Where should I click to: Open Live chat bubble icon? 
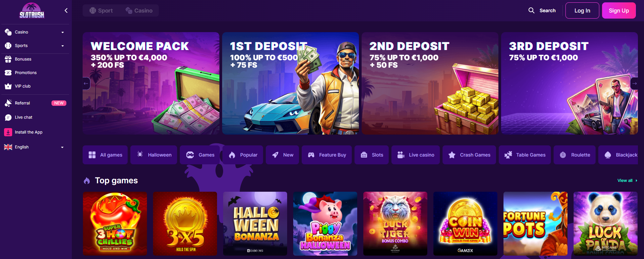(x=8, y=117)
